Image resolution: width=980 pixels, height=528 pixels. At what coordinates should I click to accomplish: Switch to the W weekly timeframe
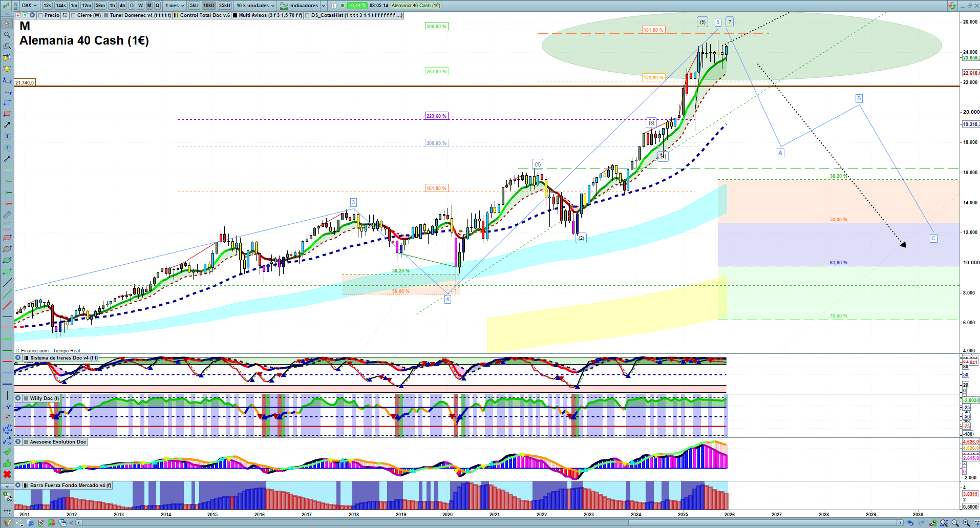pos(140,6)
